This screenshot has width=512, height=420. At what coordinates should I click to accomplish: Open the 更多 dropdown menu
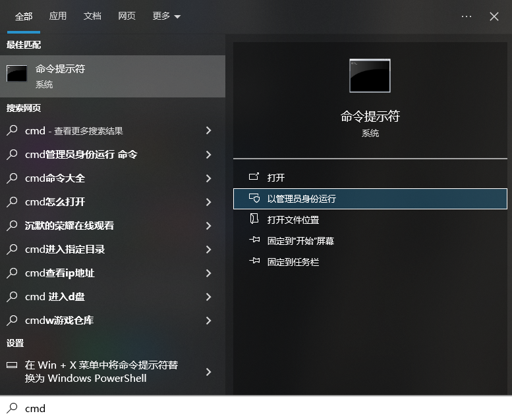tap(167, 16)
